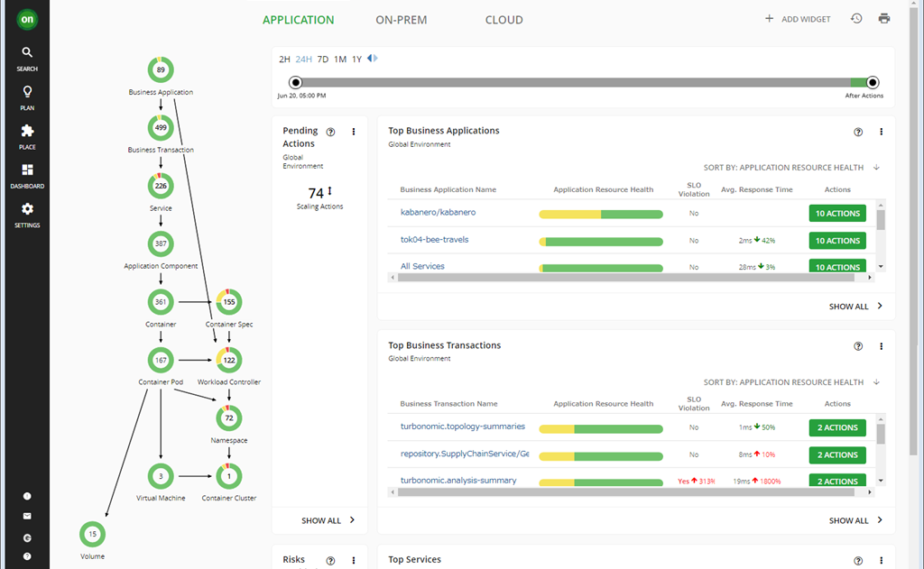Open the turbonomic.topology-summaries transaction link

click(x=463, y=427)
